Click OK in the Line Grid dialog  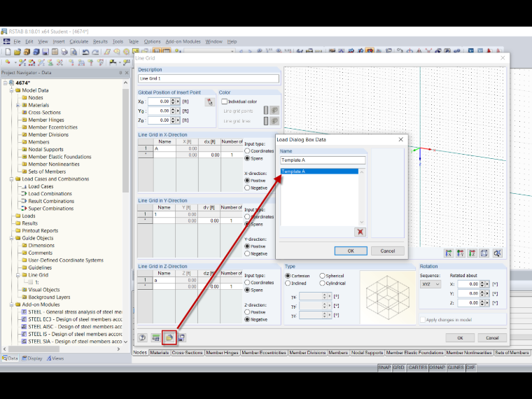point(460,337)
